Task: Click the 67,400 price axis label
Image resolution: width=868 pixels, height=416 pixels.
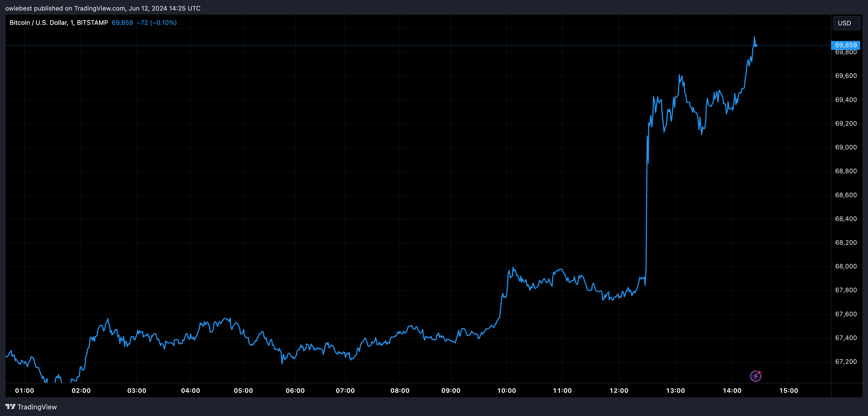Action: [846, 338]
